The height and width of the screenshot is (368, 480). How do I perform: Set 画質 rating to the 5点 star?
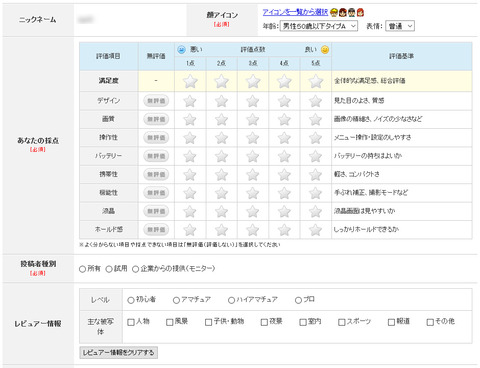click(315, 119)
